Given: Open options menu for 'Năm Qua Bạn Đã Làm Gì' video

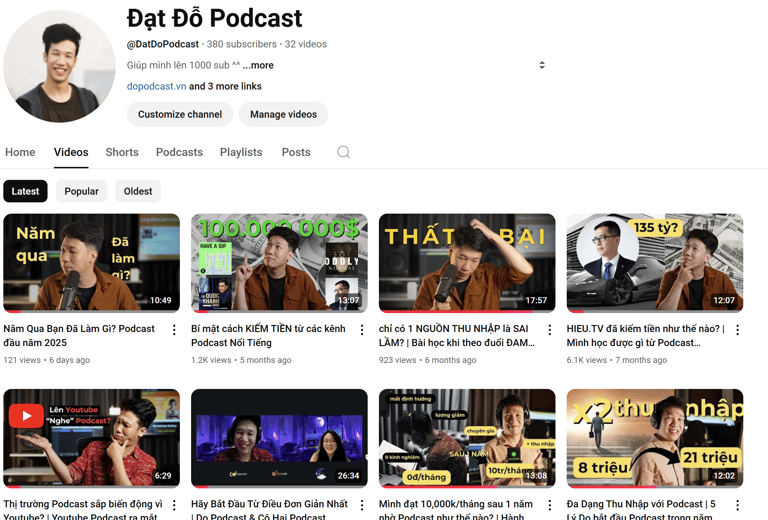Looking at the screenshot, I should (x=174, y=330).
